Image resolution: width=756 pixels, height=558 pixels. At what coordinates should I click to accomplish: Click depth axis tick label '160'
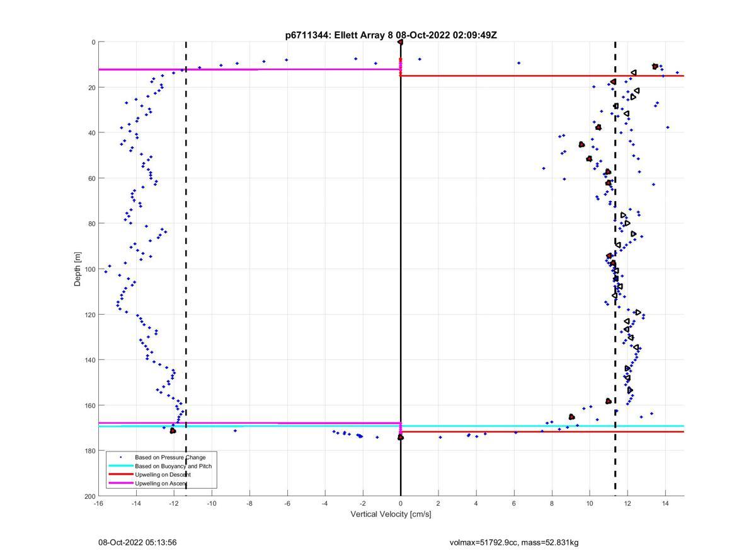coord(90,405)
